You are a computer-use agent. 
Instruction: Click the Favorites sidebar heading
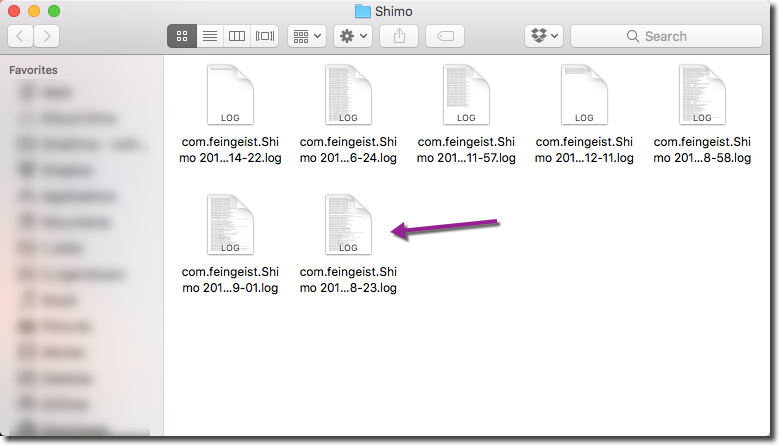[x=33, y=70]
